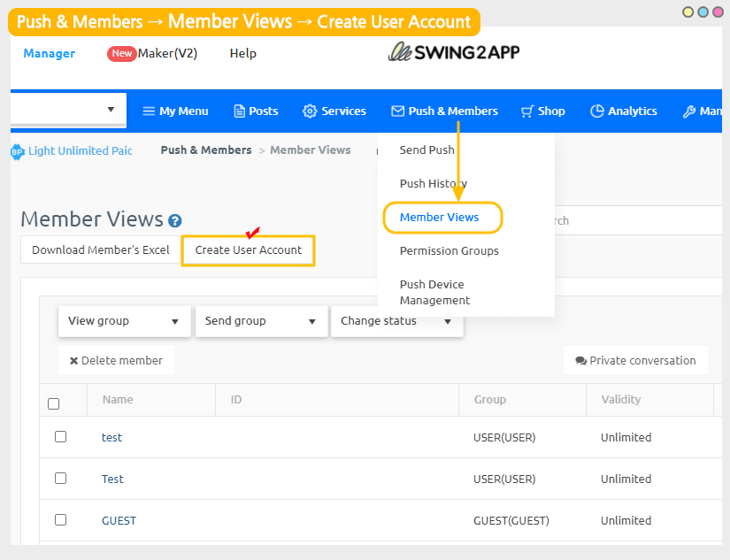Open the Posts menu
730x560 pixels.
coord(256,111)
